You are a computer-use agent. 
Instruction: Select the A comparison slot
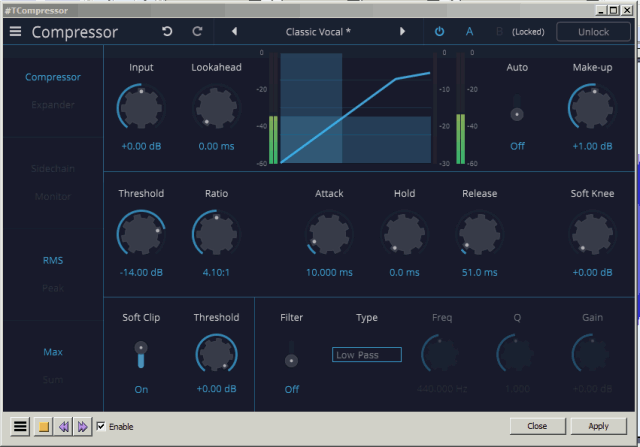[469, 31]
